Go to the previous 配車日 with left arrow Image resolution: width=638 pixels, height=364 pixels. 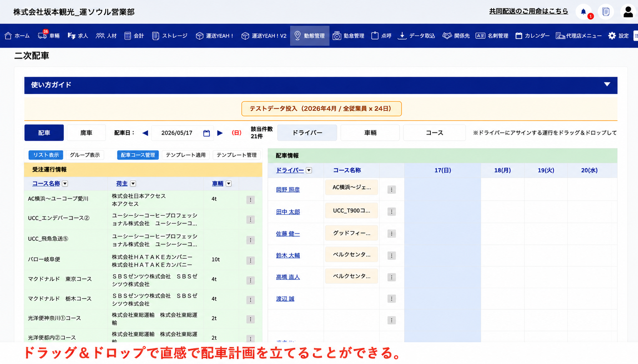[x=145, y=133]
